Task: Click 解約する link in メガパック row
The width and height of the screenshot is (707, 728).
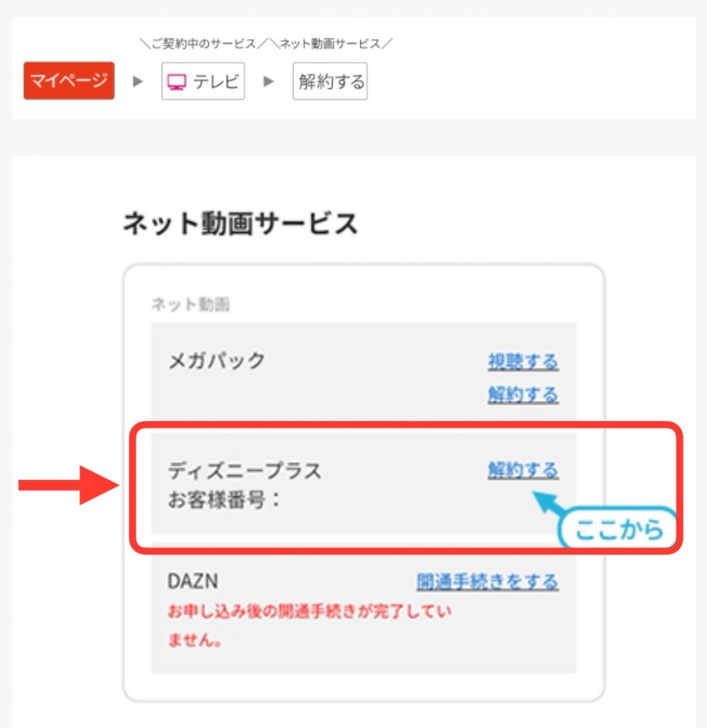Action: (522, 394)
